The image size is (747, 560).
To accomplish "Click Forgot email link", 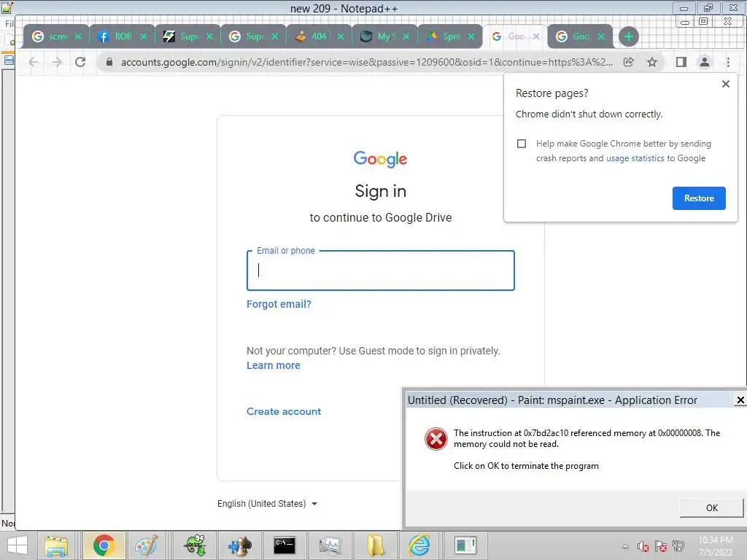I will coord(279,304).
